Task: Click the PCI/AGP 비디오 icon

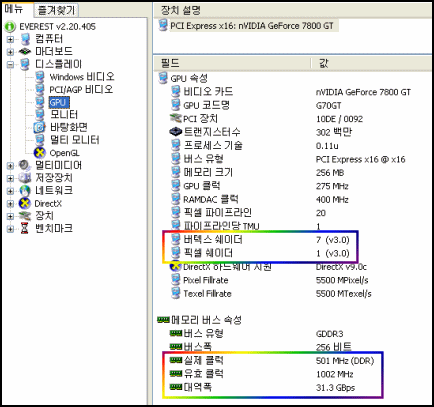Action: (40, 89)
